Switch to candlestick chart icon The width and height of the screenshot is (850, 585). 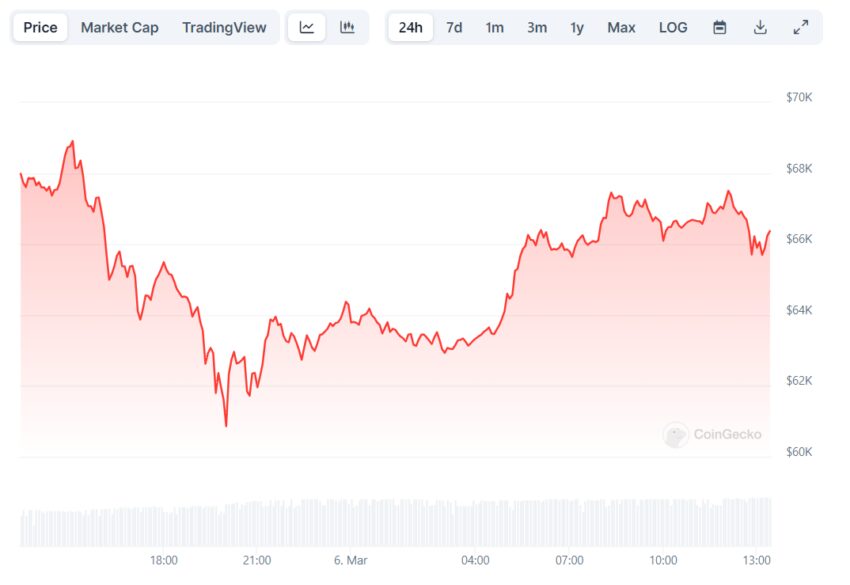click(347, 27)
